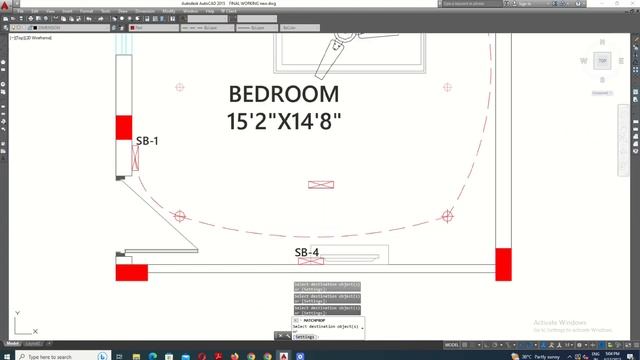Viewport: 640px width, 360px height.
Task: Open the File menu
Action: pos(20,11)
